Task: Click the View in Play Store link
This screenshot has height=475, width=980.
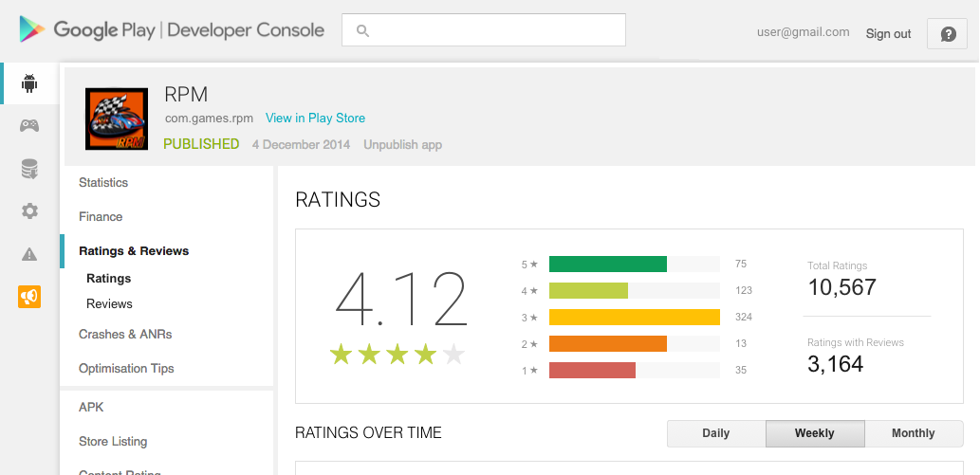Action: (x=315, y=119)
